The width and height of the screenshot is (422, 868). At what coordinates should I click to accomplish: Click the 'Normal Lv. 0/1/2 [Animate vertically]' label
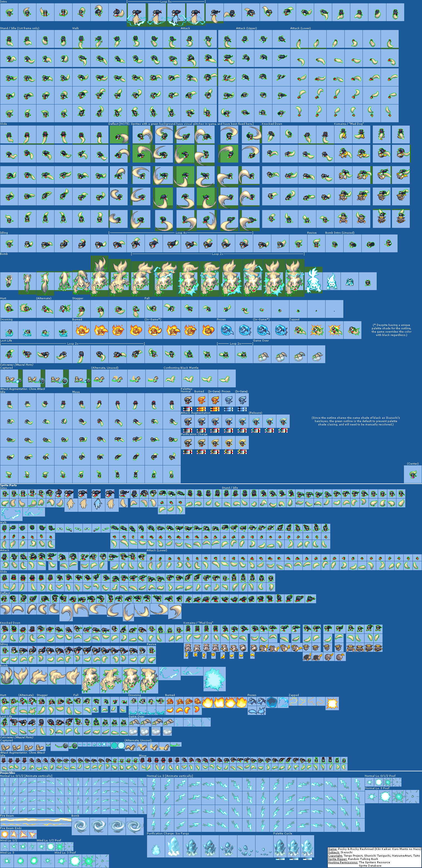click(26, 776)
